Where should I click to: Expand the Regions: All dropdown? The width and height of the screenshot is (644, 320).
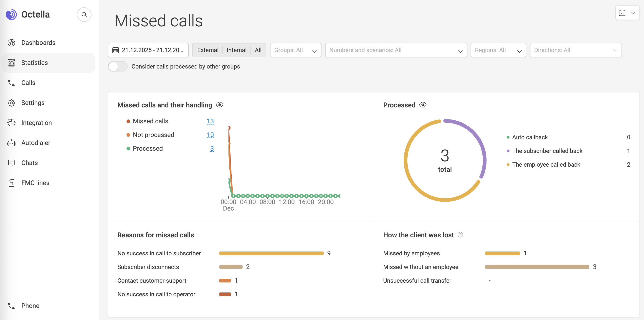[x=498, y=50]
